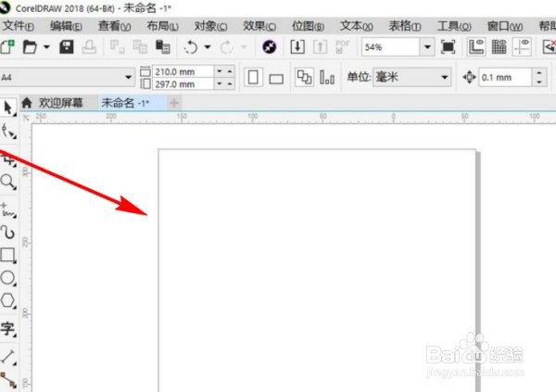
Task: Click the page width stepper arrows
Action: tap(224, 71)
